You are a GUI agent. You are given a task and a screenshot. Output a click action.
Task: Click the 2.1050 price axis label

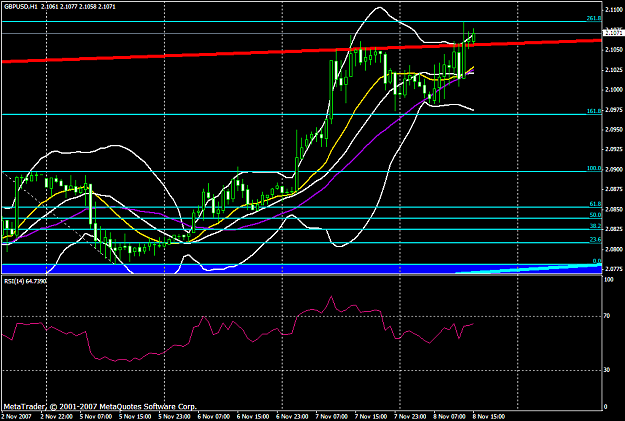click(x=612, y=50)
